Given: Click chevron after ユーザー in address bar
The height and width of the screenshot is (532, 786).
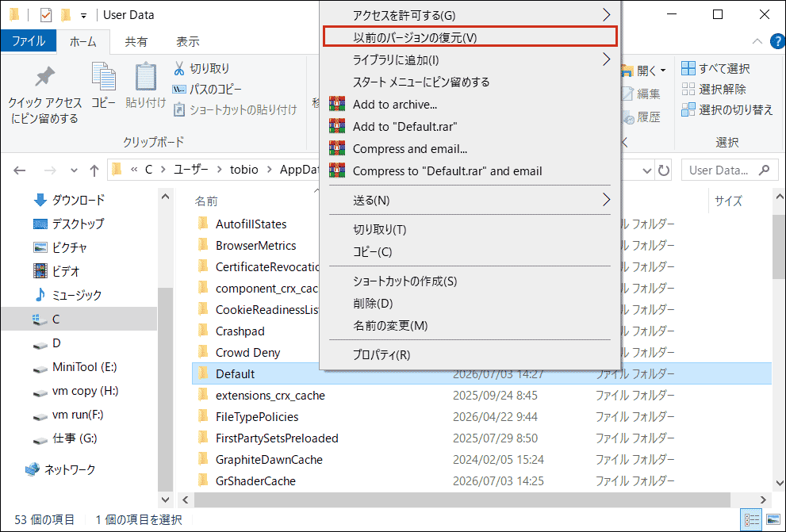Looking at the screenshot, I should [219, 170].
